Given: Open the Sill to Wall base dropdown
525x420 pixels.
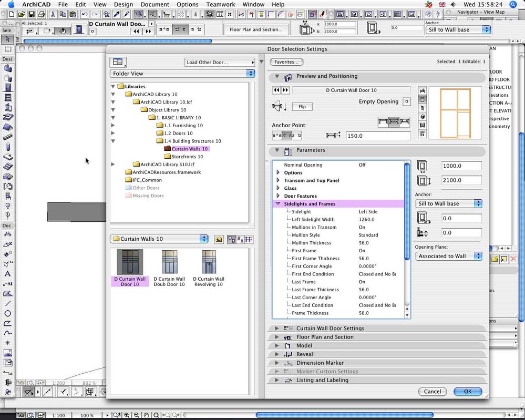Looking at the screenshot, I should pos(449,203).
